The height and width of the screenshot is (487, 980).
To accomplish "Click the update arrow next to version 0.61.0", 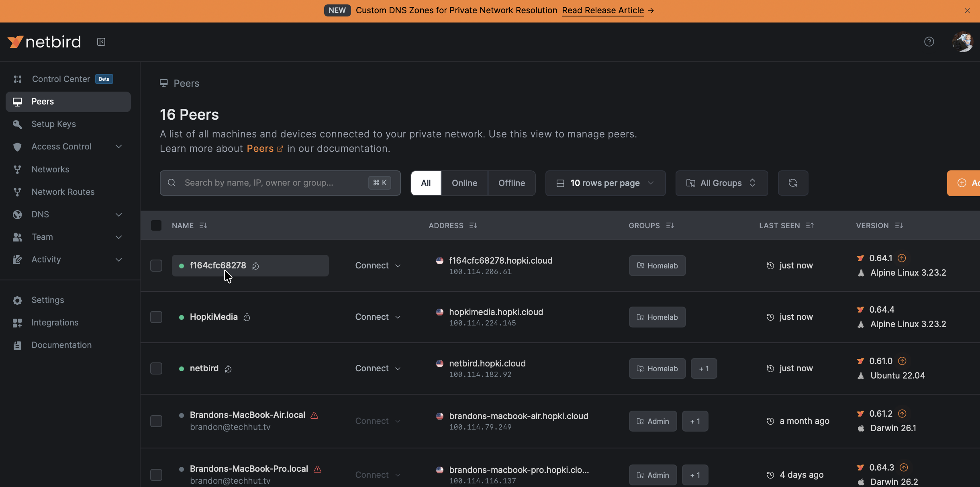I will point(902,360).
